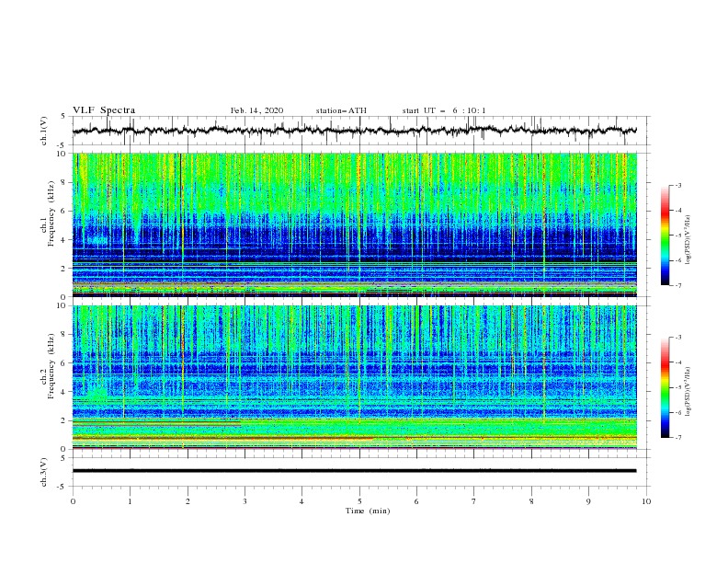Click the time axis tick label "1"

tap(131, 501)
